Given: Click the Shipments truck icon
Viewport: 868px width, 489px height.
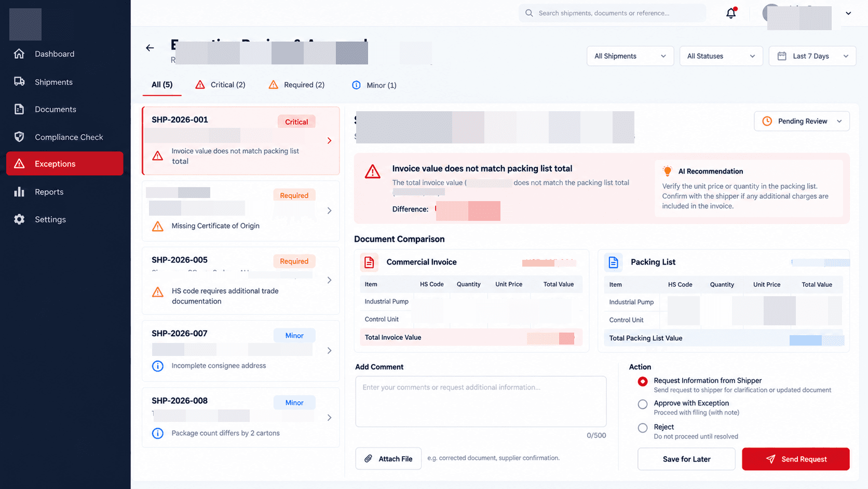Looking at the screenshot, I should [x=19, y=82].
